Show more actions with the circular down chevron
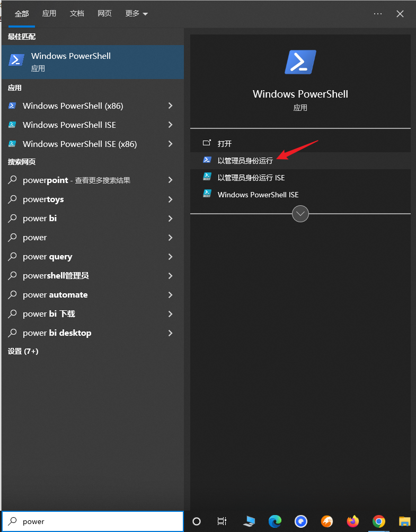This screenshot has width=416, height=532. [x=300, y=214]
